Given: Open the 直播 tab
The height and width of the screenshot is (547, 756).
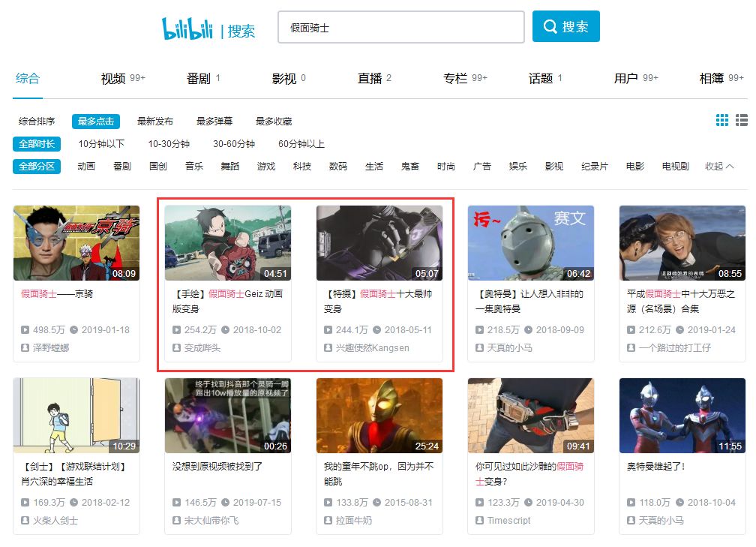Looking at the screenshot, I should (375, 78).
